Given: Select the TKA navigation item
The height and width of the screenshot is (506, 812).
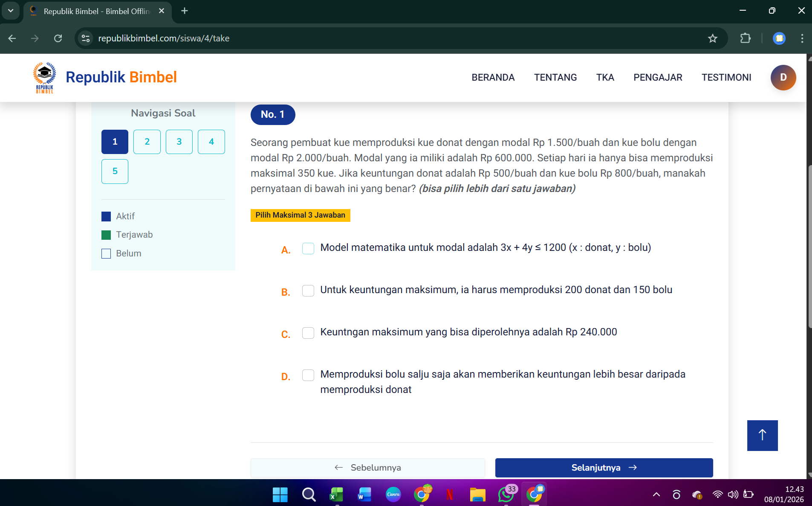Looking at the screenshot, I should tap(605, 77).
